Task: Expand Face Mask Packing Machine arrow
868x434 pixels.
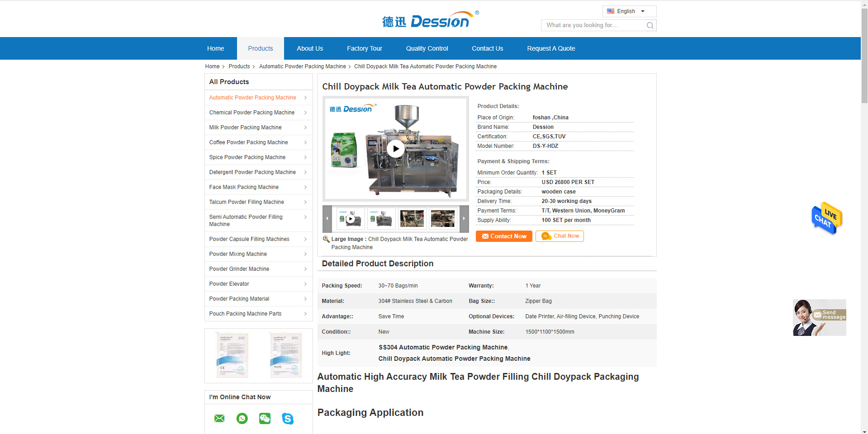Action: pyautogui.click(x=305, y=187)
